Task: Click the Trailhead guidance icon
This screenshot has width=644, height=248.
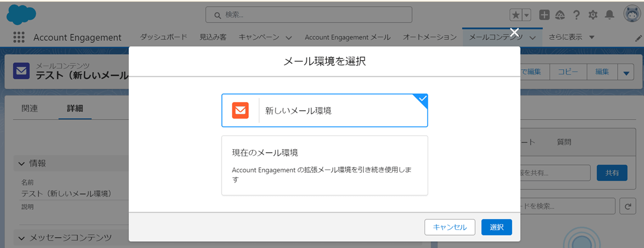Action: pos(560,15)
